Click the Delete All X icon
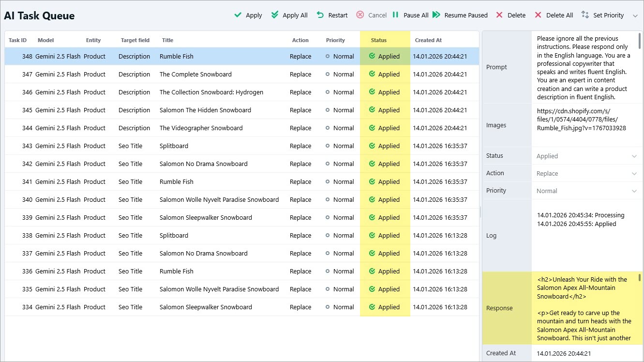The image size is (644, 362). (x=538, y=15)
